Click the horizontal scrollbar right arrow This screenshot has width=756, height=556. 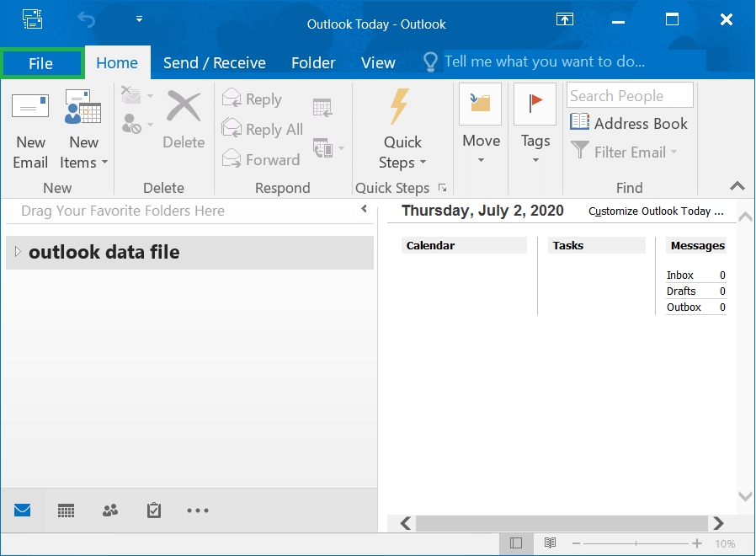[718, 523]
